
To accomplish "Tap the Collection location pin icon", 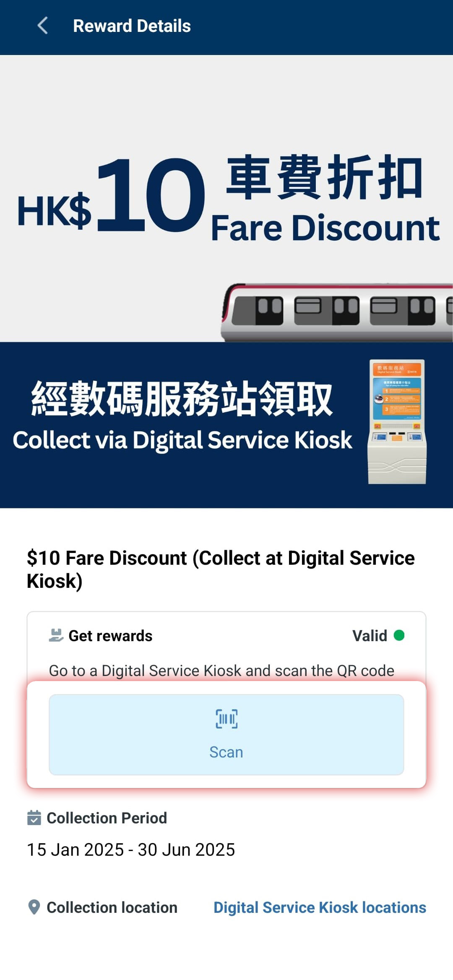I will coord(34,907).
